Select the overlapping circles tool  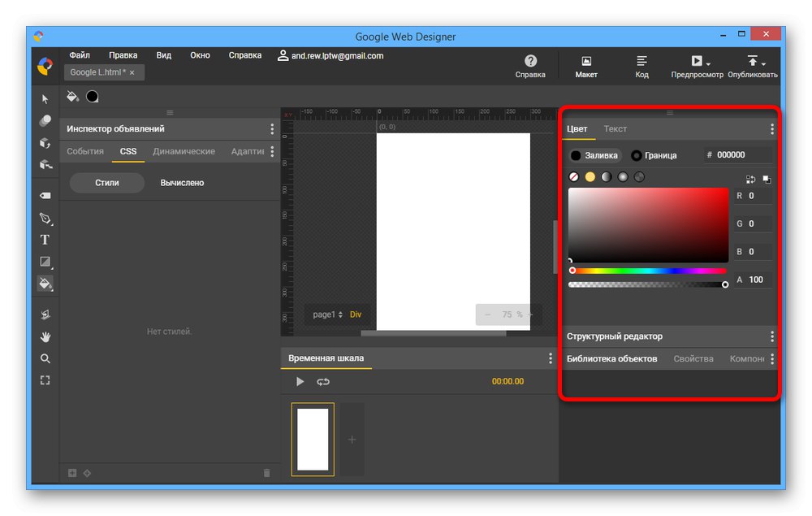pyautogui.click(x=45, y=121)
